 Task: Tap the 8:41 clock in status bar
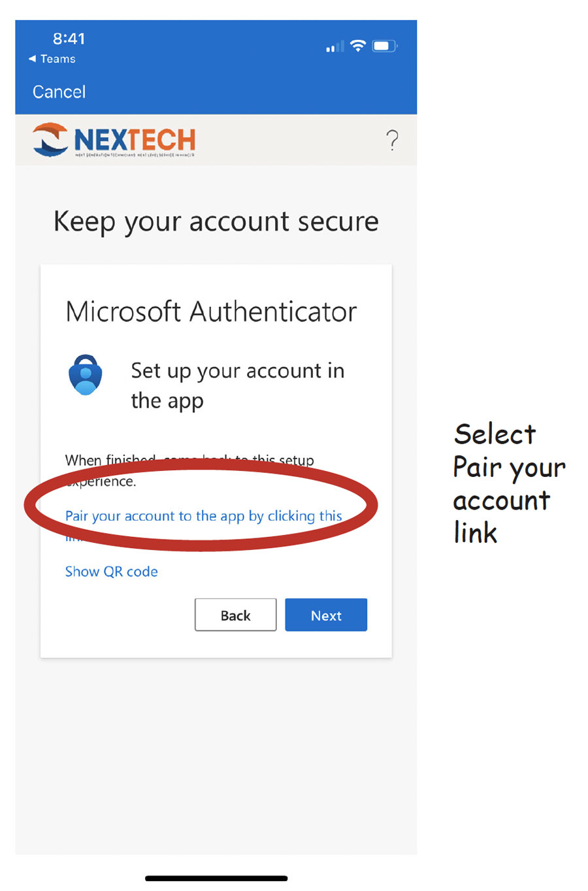(x=69, y=39)
